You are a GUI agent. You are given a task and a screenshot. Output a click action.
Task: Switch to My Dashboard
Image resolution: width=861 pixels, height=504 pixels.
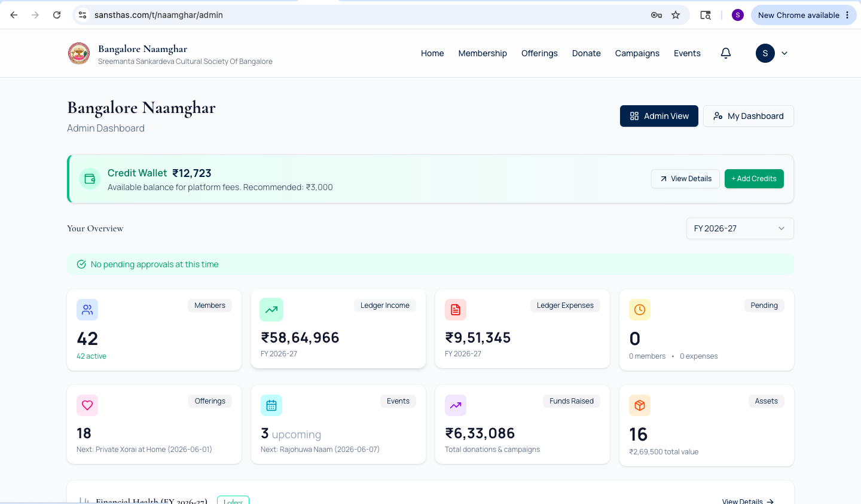point(749,116)
